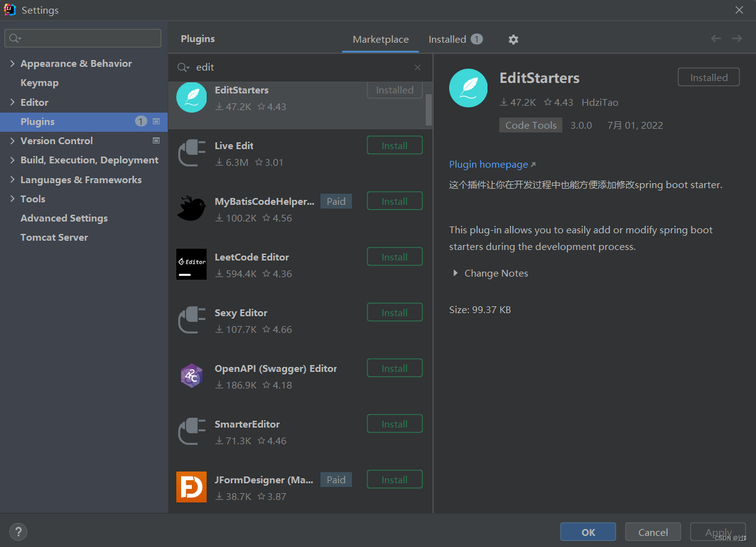This screenshot has height=547, width=756.
Task: Click the MyBatisCodeHelper bird icon
Action: pos(192,209)
